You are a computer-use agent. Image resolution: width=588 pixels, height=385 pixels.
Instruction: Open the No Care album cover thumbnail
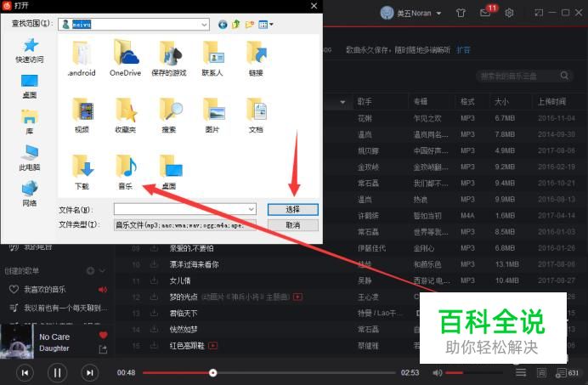(x=17, y=343)
